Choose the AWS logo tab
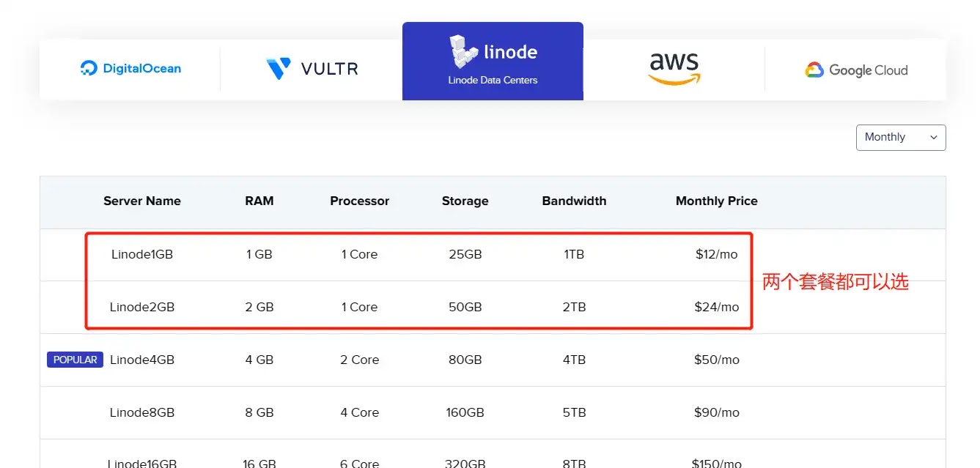980x468 pixels. coord(674,69)
